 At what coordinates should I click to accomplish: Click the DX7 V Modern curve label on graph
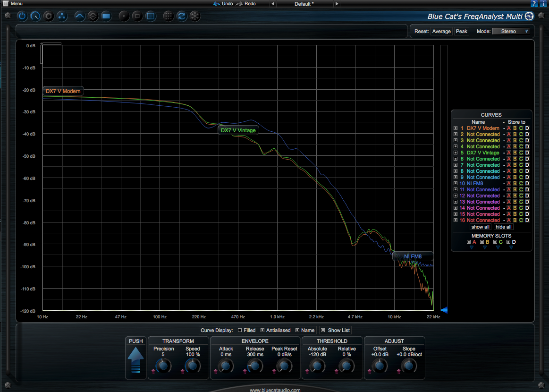tap(63, 91)
